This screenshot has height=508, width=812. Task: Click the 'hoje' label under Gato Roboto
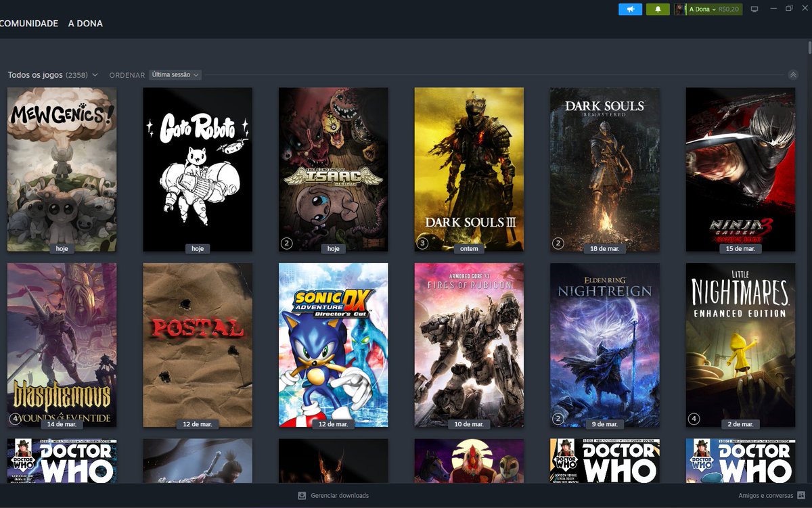pos(198,249)
